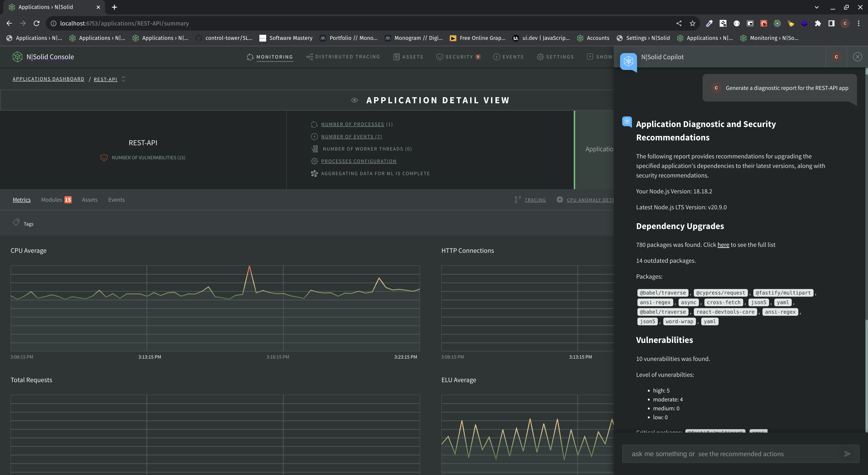The width and height of the screenshot is (868, 475).
Task: Click the N|Solid Console logo icon
Action: coord(17,57)
